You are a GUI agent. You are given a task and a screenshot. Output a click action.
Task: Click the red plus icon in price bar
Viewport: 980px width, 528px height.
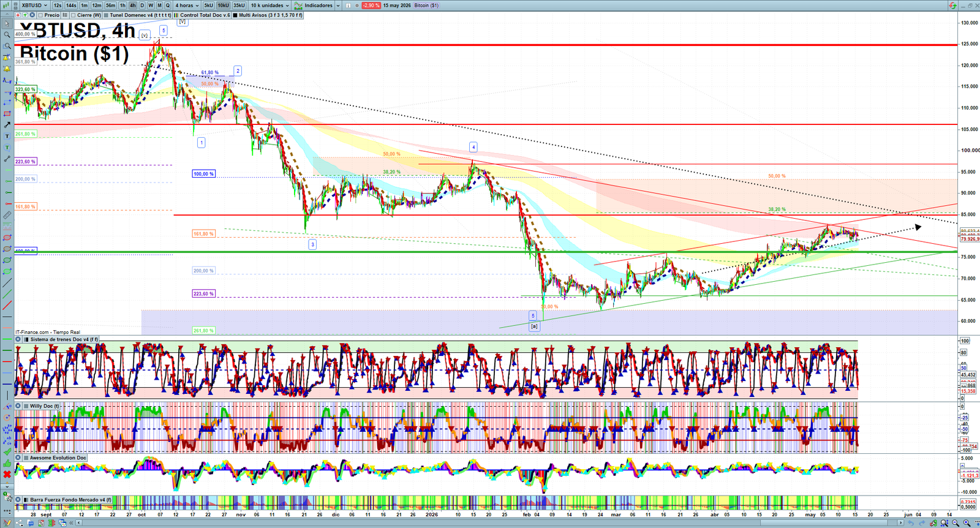(18, 15)
